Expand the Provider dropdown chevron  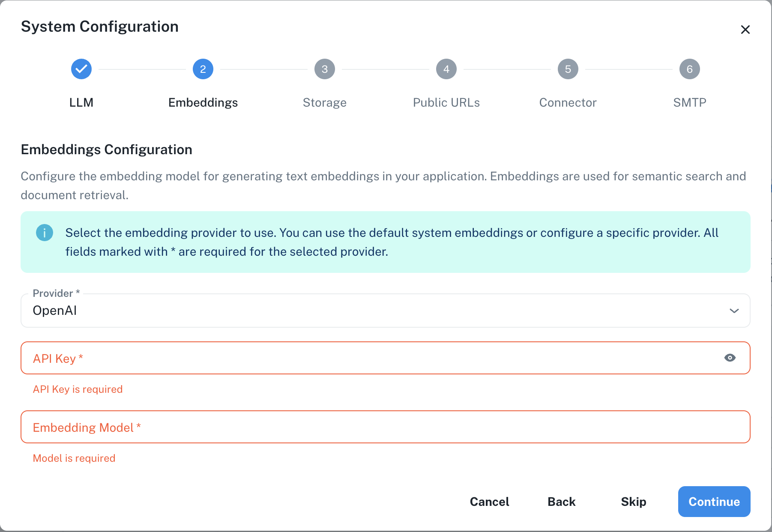[734, 311]
